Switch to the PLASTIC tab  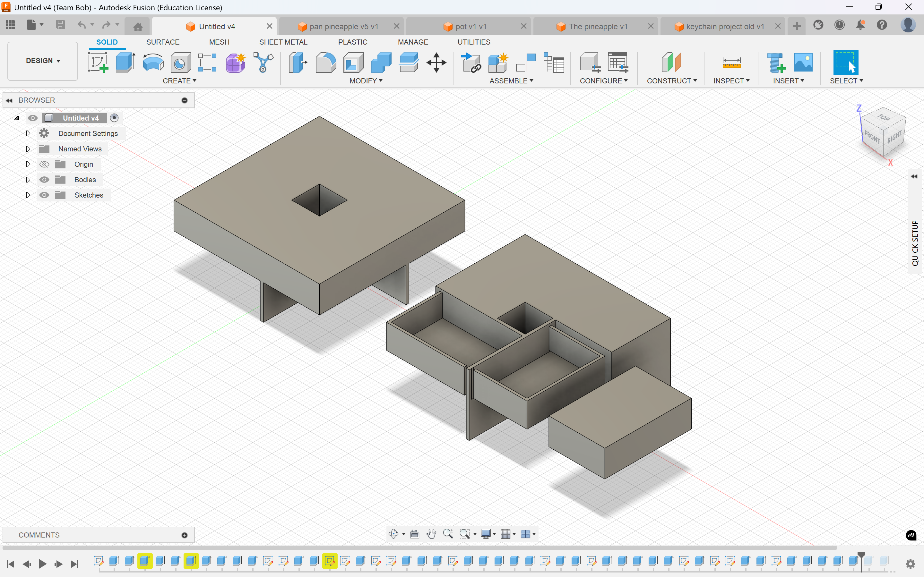pyautogui.click(x=353, y=42)
